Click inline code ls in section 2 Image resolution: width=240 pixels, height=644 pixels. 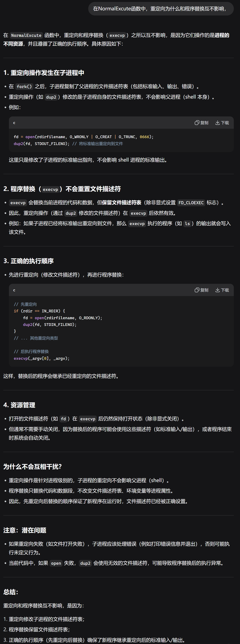point(187,223)
